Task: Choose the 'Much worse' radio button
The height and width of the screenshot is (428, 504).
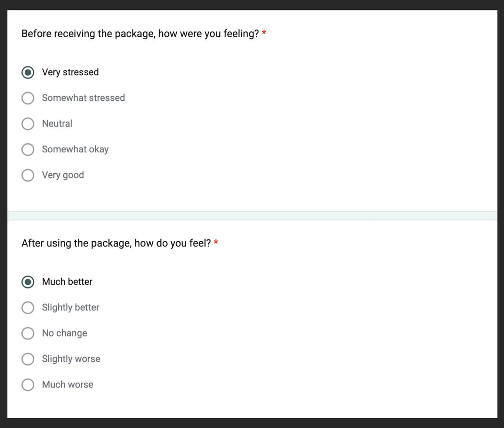Action: (x=28, y=385)
